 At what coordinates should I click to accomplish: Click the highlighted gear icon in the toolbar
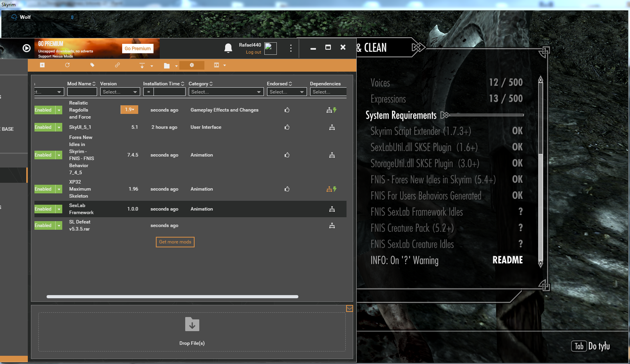pos(192,65)
